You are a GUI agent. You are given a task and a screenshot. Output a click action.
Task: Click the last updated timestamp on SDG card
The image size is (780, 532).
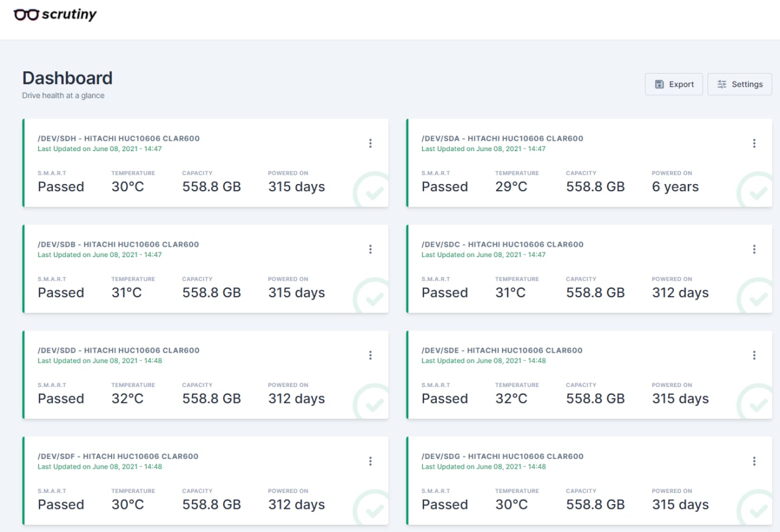tap(484, 467)
